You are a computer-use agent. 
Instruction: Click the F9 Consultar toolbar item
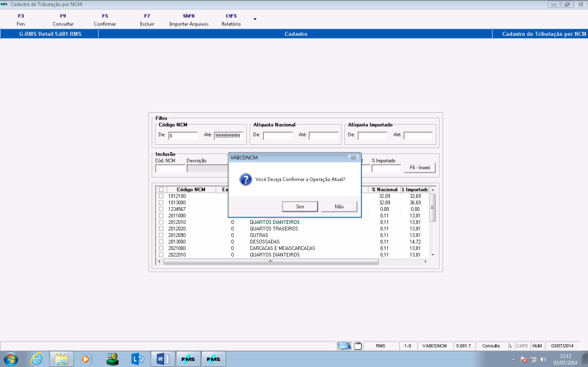coord(63,20)
